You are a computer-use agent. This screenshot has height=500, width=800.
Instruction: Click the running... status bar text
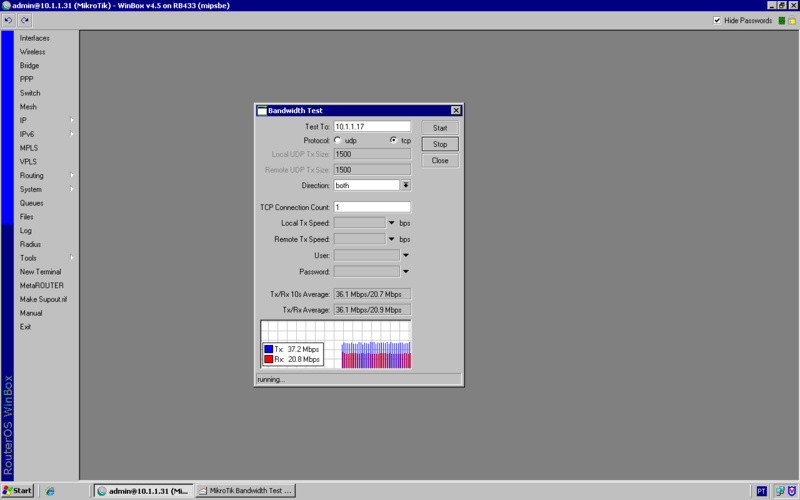(x=271, y=380)
